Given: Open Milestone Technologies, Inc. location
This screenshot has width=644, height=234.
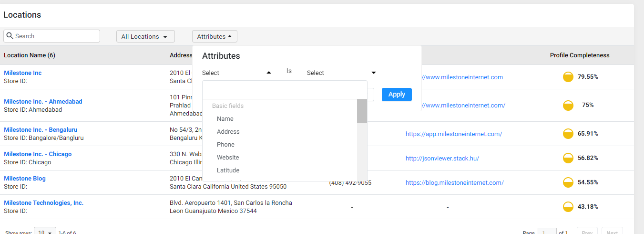Looking at the screenshot, I should [43, 202].
